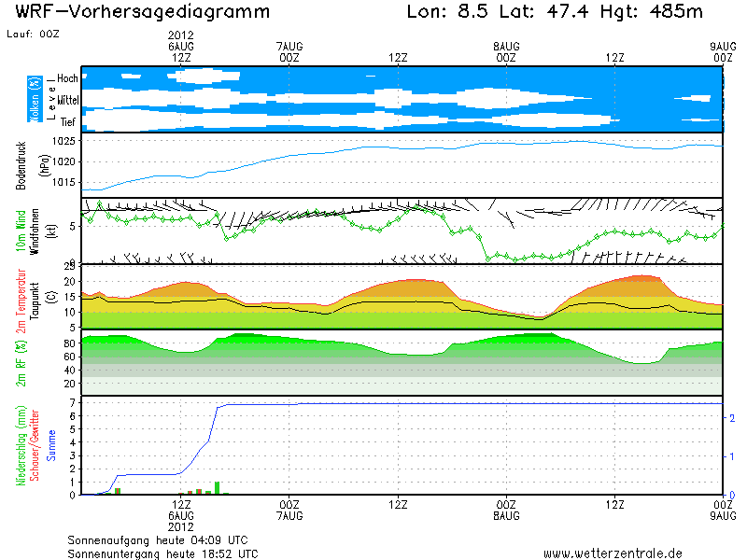
Task: Click the 1025 tick on pressure axis
Action: pos(64,141)
